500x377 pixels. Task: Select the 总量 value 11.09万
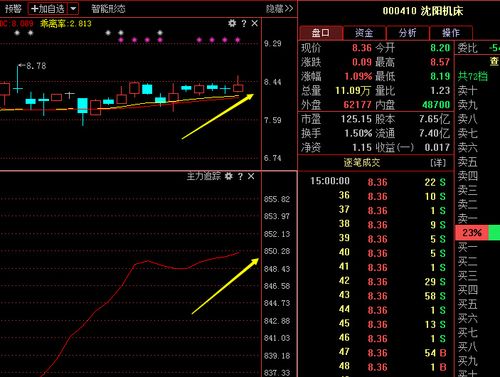pos(353,90)
